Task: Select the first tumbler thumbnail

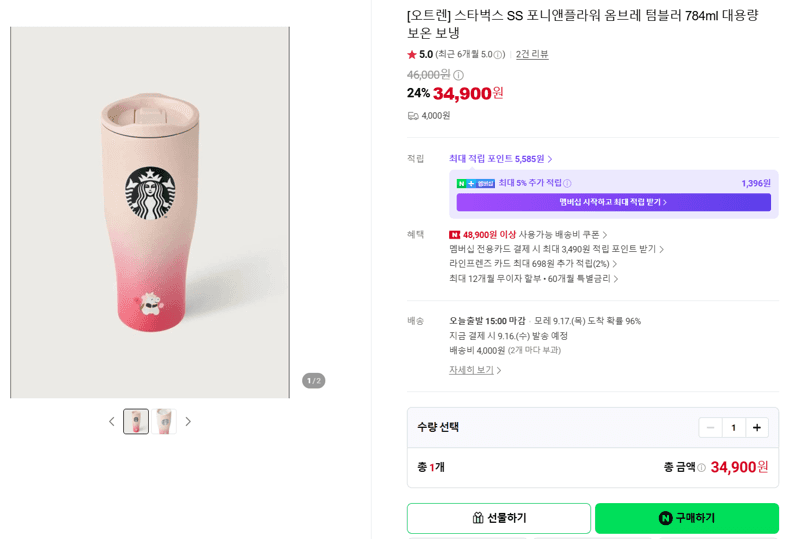Action: point(136,422)
